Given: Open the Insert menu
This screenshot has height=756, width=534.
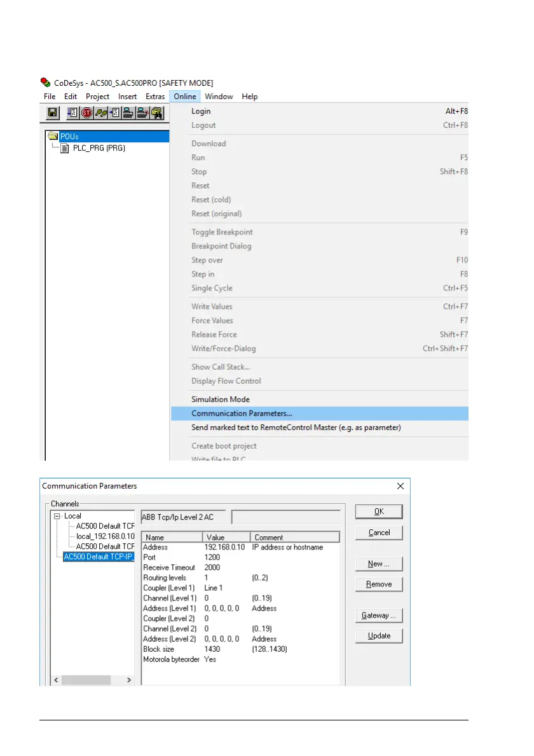Looking at the screenshot, I should pos(127,97).
